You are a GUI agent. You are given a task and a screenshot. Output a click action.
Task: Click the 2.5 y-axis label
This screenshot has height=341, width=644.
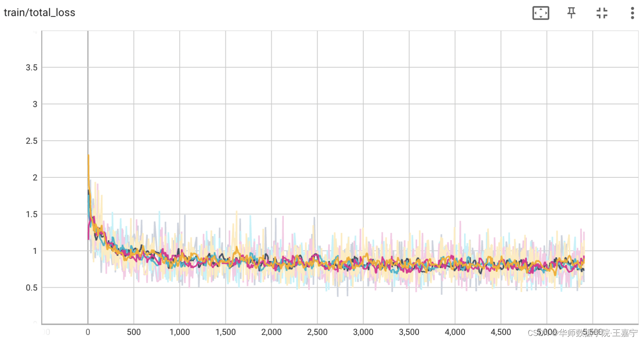(31, 141)
